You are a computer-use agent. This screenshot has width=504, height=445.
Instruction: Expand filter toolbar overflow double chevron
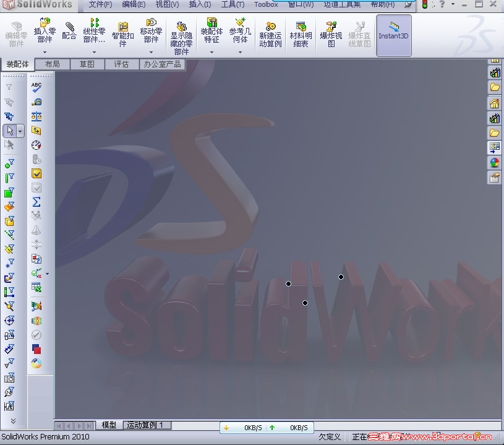pos(13,421)
